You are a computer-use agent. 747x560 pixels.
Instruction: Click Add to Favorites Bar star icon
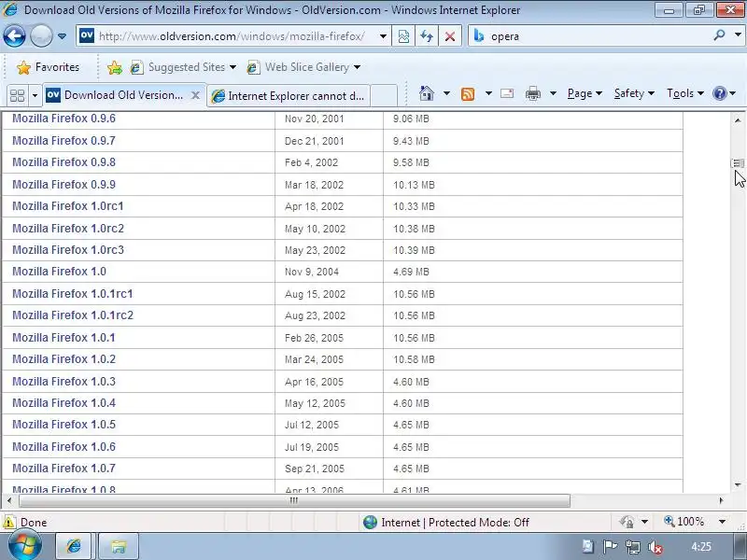[114, 67]
